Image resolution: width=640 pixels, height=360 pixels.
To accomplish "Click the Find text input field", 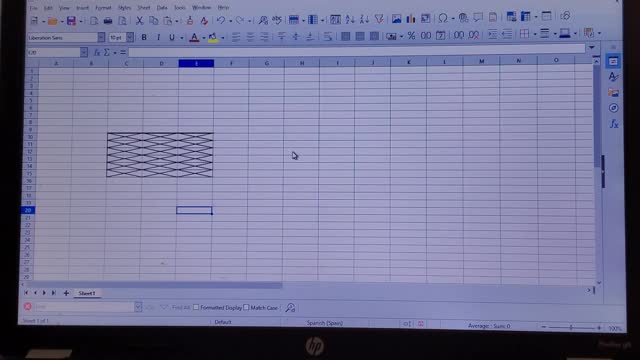I will (84, 307).
